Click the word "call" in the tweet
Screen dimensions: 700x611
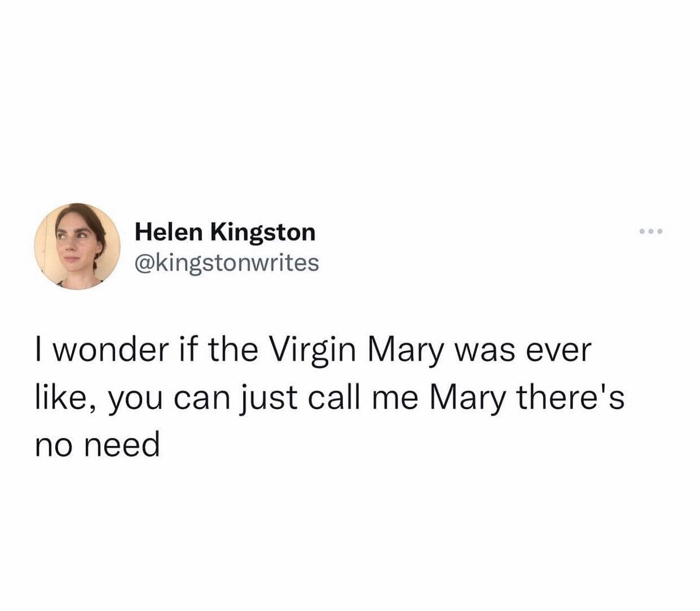pos(335,398)
